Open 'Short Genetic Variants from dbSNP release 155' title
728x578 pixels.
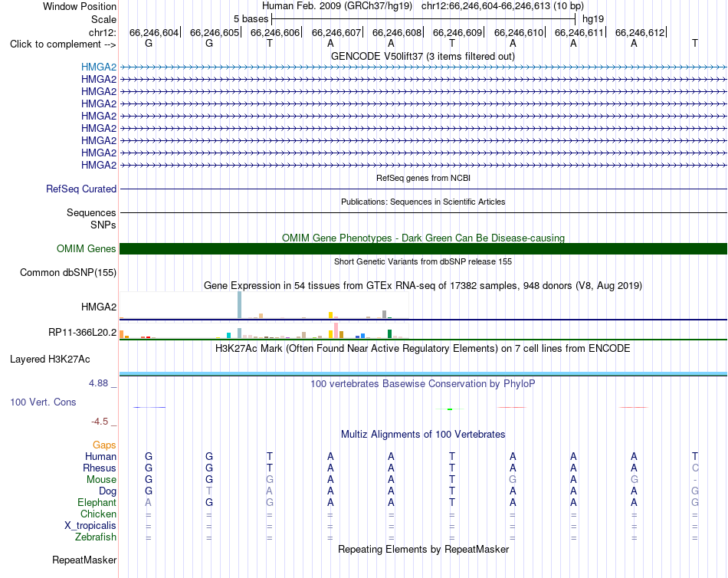(x=423, y=261)
